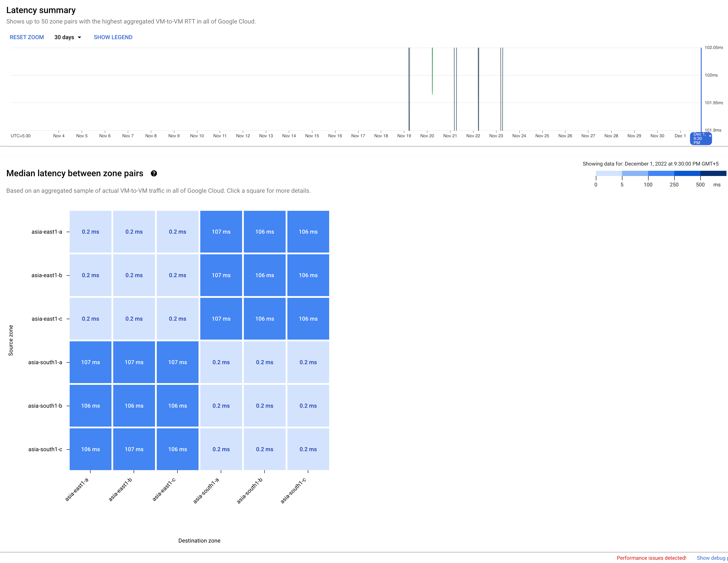The width and height of the screenshot is (728, 563).
Task: Click the help icon beside Median latency heading
Action: coord(154,173)
